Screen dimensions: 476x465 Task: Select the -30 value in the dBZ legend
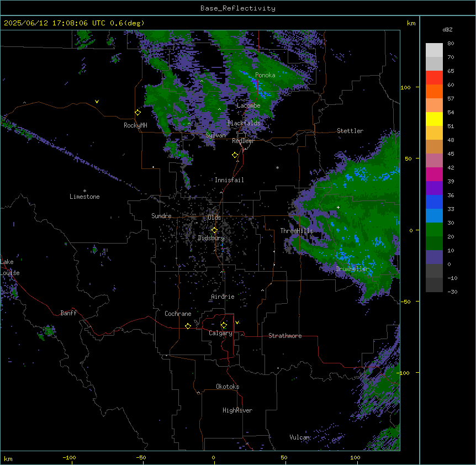coord(452,292)
